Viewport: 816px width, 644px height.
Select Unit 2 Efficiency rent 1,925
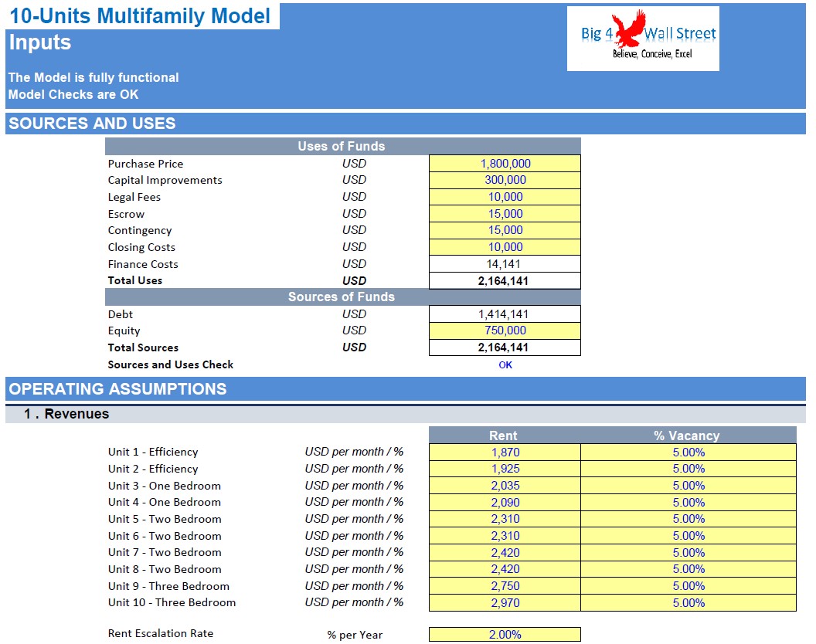pyautogui.click(x=505, y=469)
